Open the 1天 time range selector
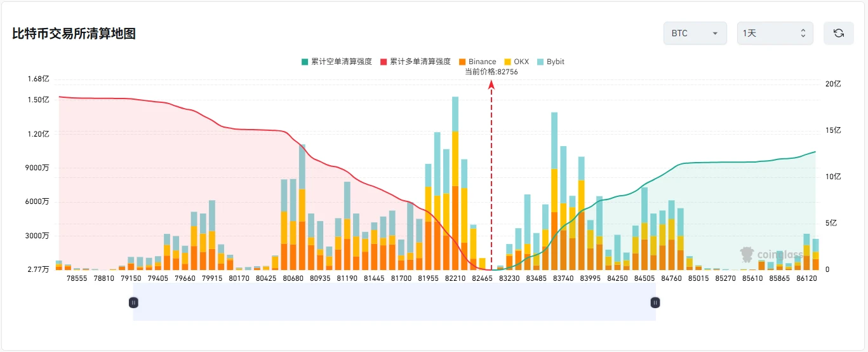 (775, 33)
